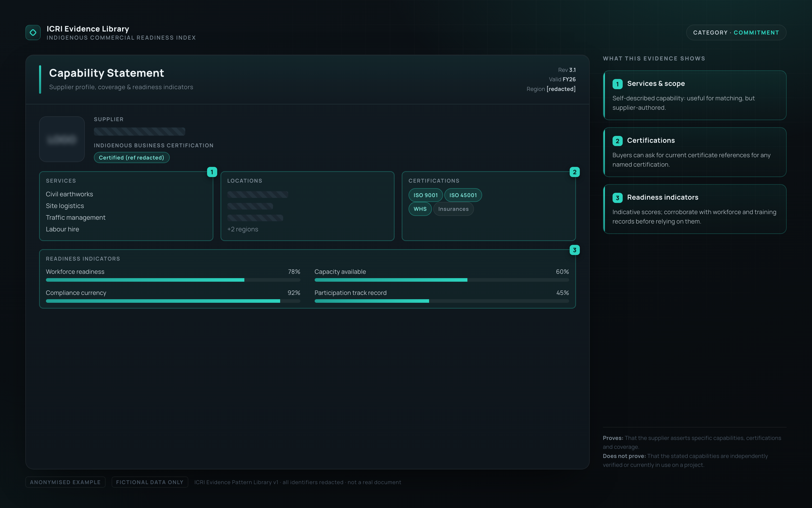This screenshot has height=508, width=812.
Task: Click the 'Traffic management' service
Action: pos(76,218)
